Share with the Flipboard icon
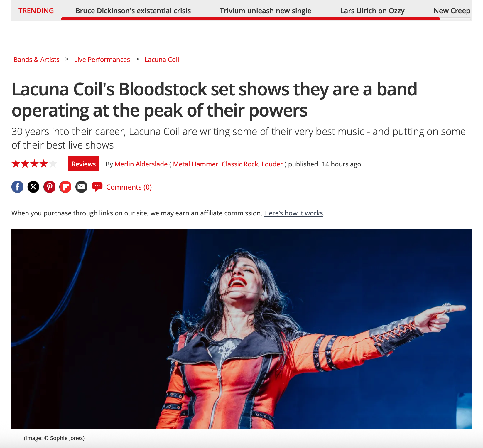The width and height of the screenshot is (483, 448). (65, 187)
